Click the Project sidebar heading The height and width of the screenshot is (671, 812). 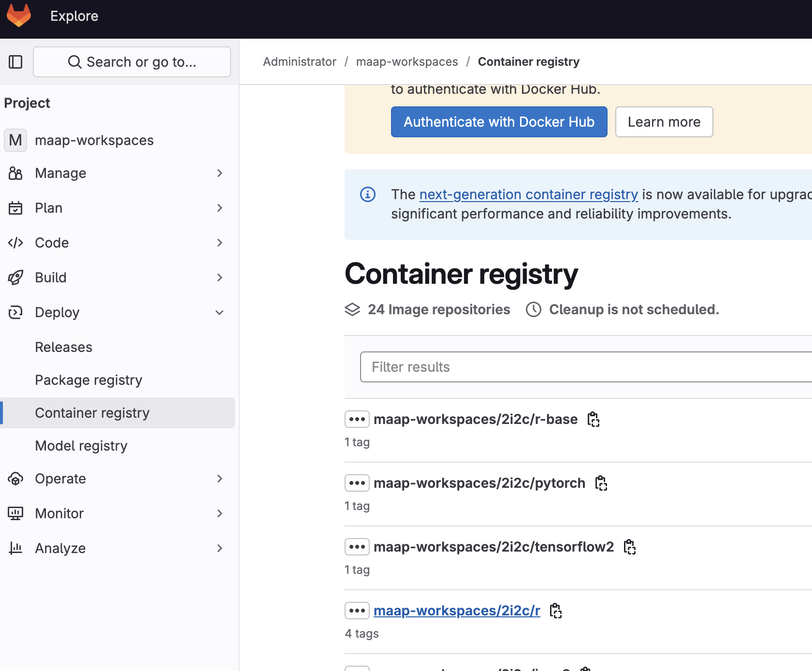(27, 103)
